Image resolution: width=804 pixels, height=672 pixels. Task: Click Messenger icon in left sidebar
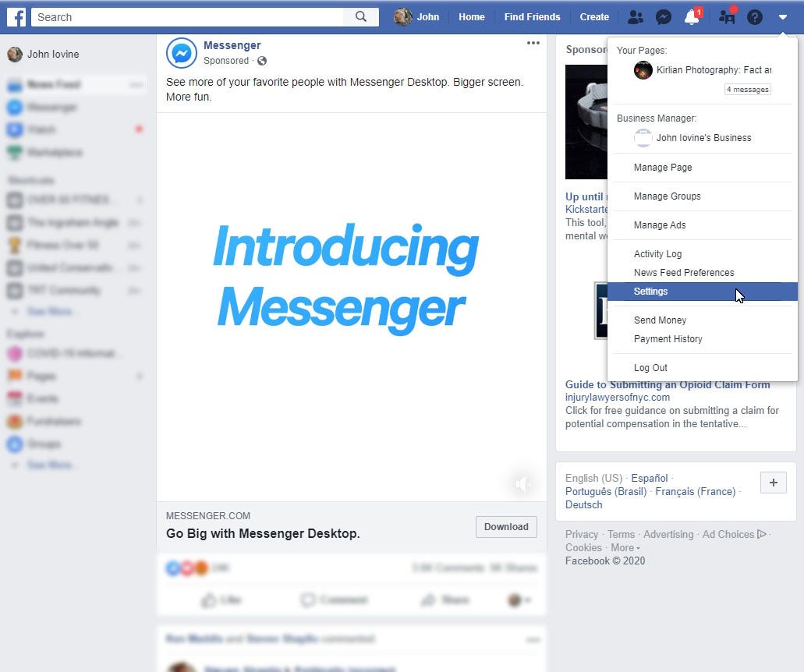coord(15,107)
